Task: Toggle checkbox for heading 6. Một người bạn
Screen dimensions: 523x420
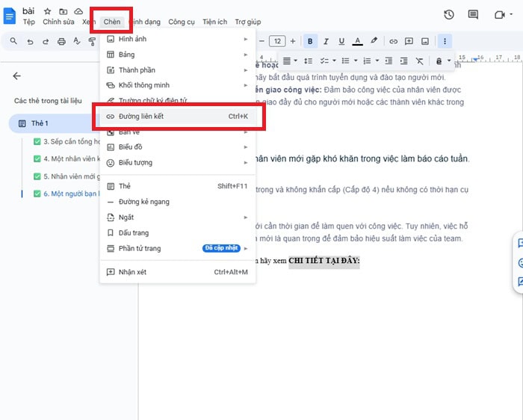Action: [37, 194]
